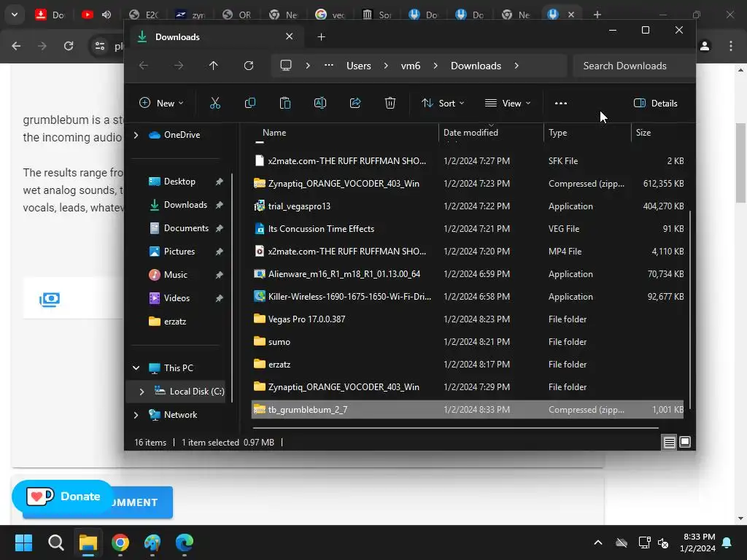Screen dimensions: 747x560
Task: Open the Desktop quick access item
Action: tap(179, 182)
